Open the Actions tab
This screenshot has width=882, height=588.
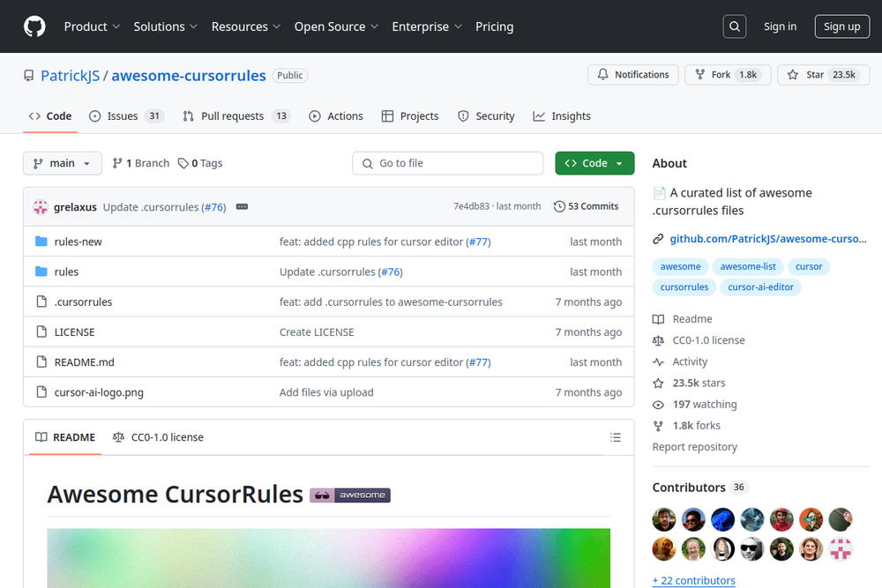click(336, 115)
